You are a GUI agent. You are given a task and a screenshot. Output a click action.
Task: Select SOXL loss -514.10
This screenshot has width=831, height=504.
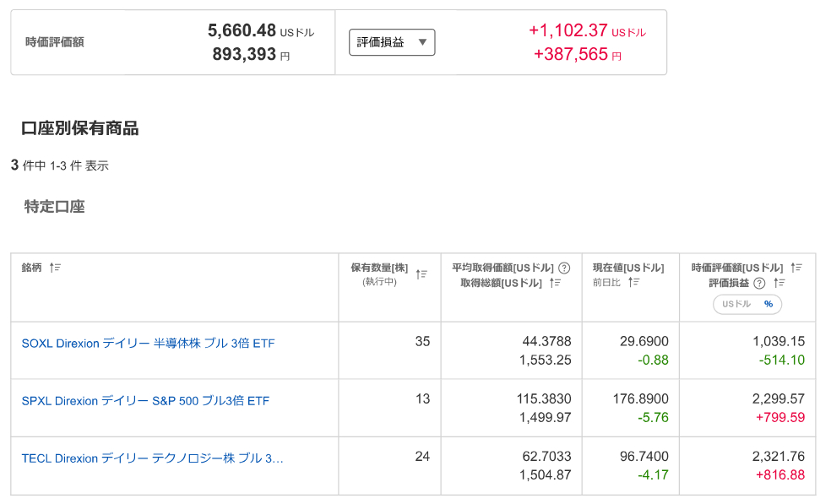782,360
